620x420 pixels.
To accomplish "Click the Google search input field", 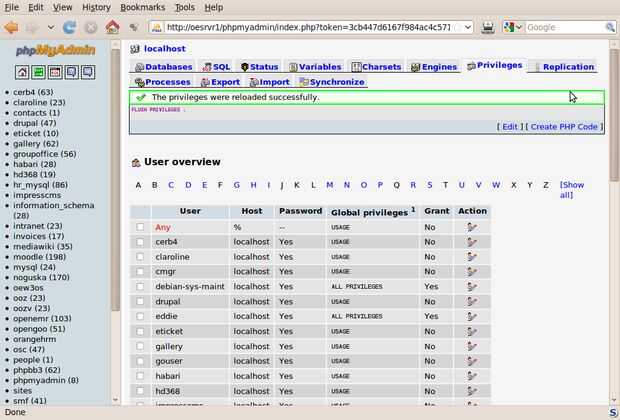I will point(565,27).
